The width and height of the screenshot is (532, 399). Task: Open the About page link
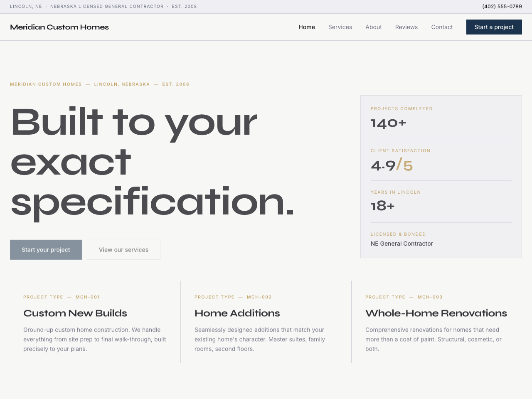click(x=374, y=27)
